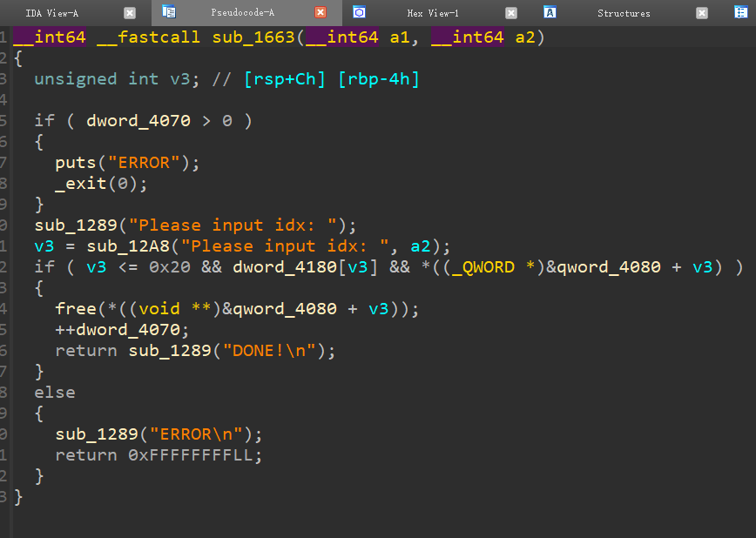Close the Pseudocode-A tab
Viewport: 756px width, 538px height.
(321, 13)
